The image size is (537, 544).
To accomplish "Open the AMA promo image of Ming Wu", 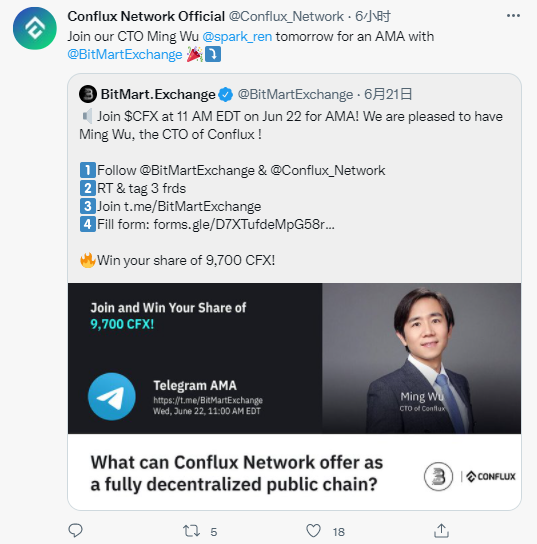I will [x=295, y=397].
